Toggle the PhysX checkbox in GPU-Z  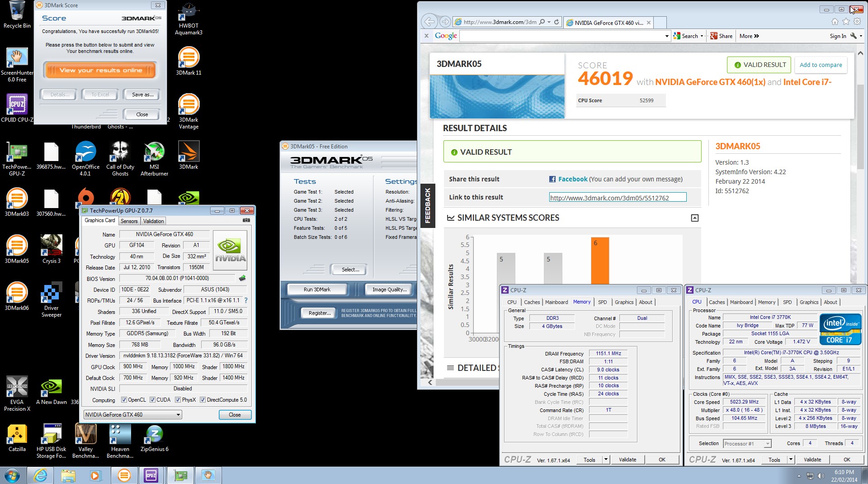[x=178, y=400]
